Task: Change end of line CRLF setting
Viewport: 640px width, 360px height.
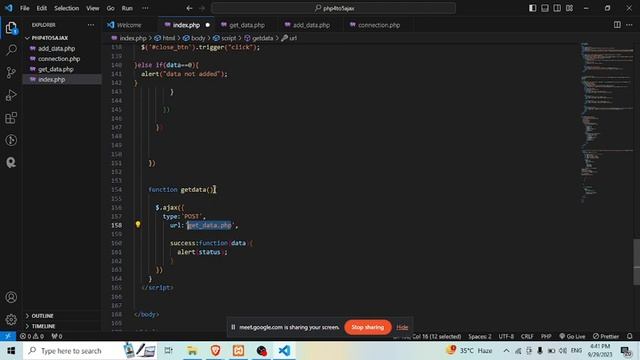Action: coord(527,336)
